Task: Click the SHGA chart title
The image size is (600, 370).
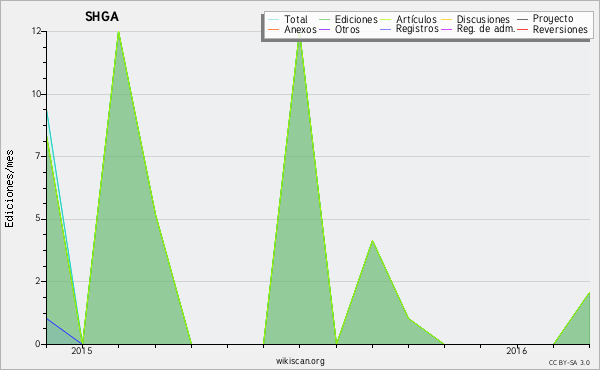Action: pos(102,16)
